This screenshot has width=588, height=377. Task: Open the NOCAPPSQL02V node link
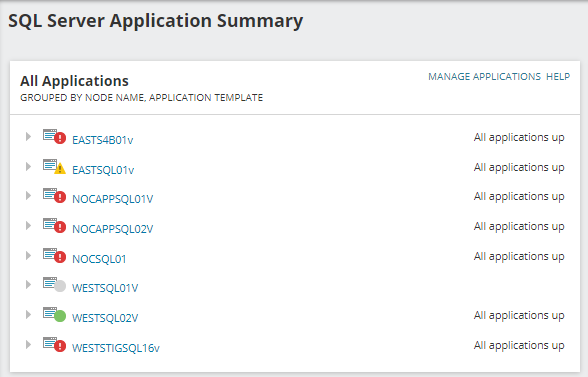pyautogui.click(x=112, y=229)
